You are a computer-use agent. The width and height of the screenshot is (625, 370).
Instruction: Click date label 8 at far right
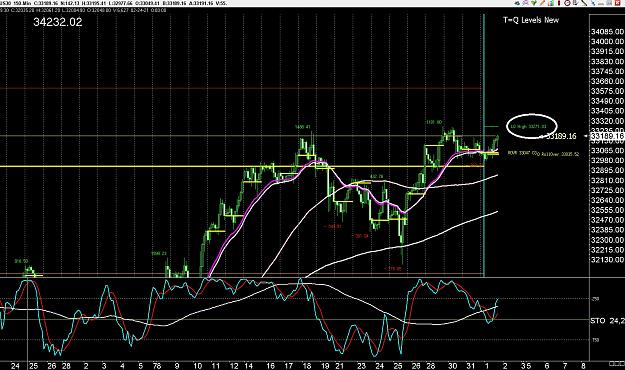[584, 365]
